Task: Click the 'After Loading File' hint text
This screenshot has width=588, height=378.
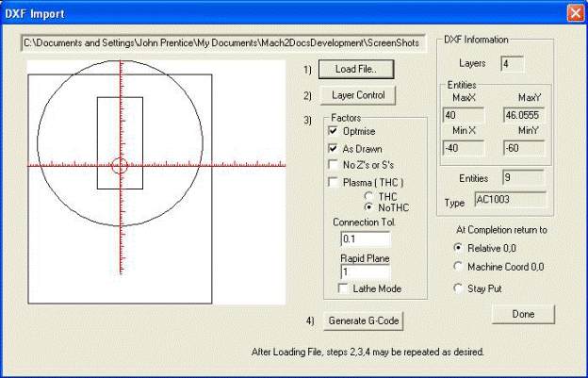Action: 367,353
